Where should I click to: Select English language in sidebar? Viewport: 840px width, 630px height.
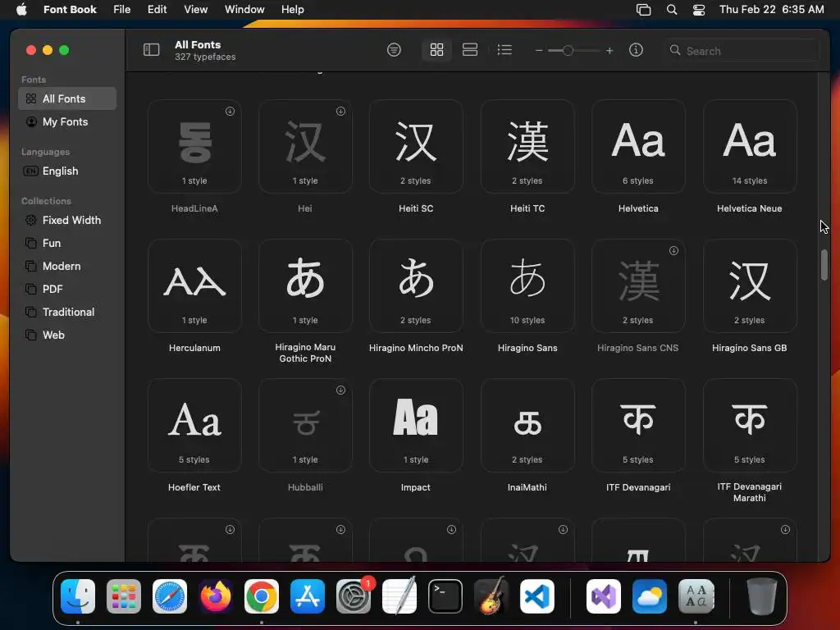(x=67, y=171)
